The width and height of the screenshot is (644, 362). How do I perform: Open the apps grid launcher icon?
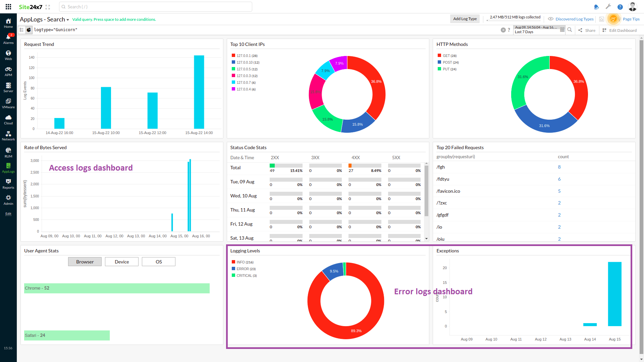coord(8,7)
